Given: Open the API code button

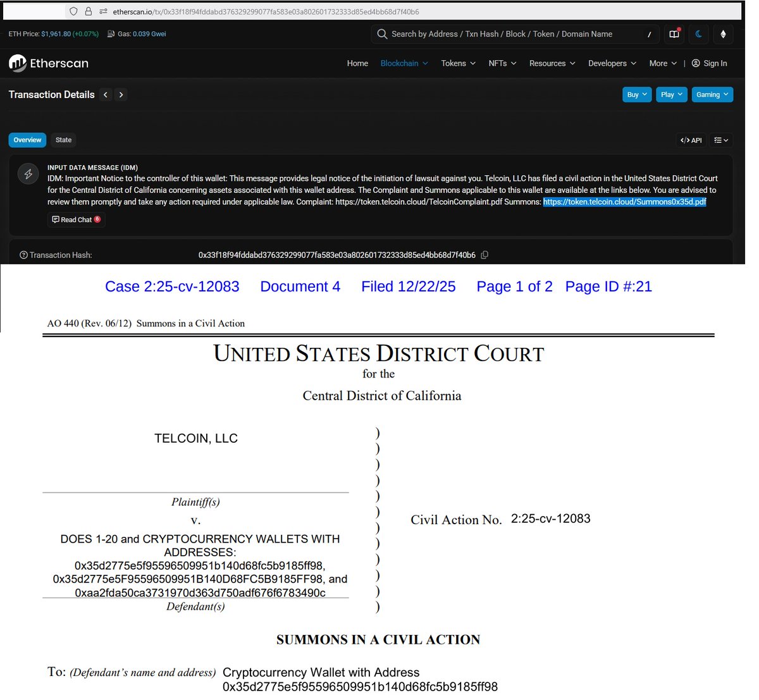Looking at the screenshot, I should click(x=691, y=140).
